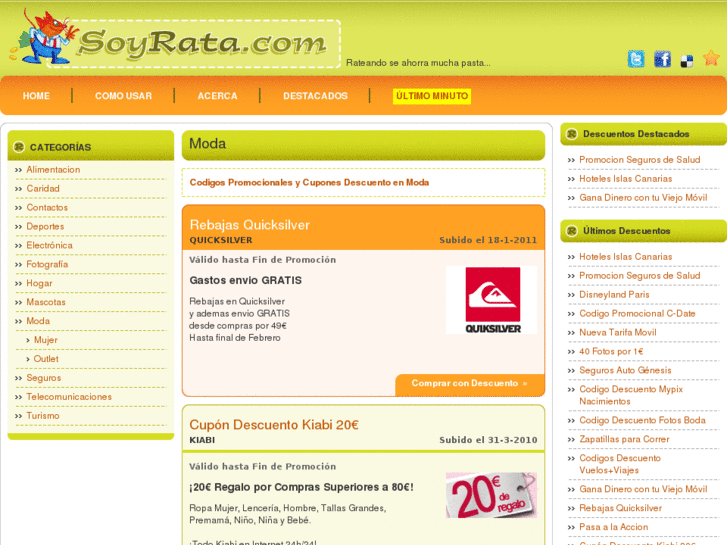The height and width of the screenshot is (545, 727).
Task: Click KIABI store name label
Action: (202, 440)
